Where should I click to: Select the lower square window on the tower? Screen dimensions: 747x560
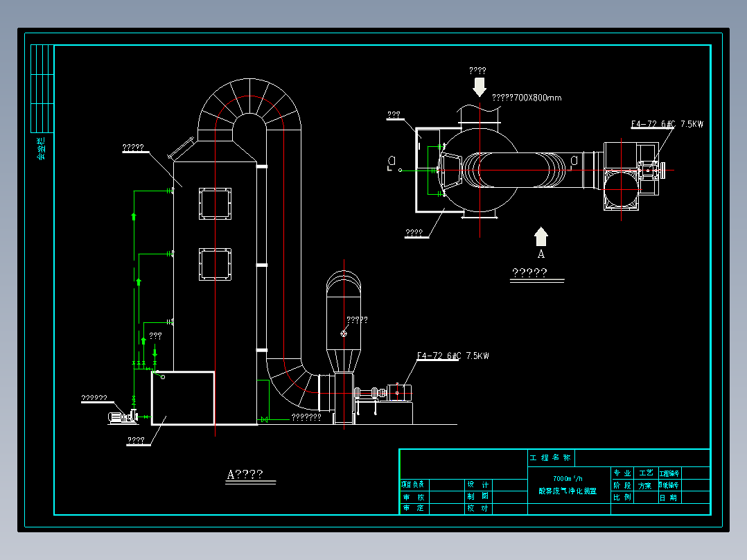coord(215,264)
